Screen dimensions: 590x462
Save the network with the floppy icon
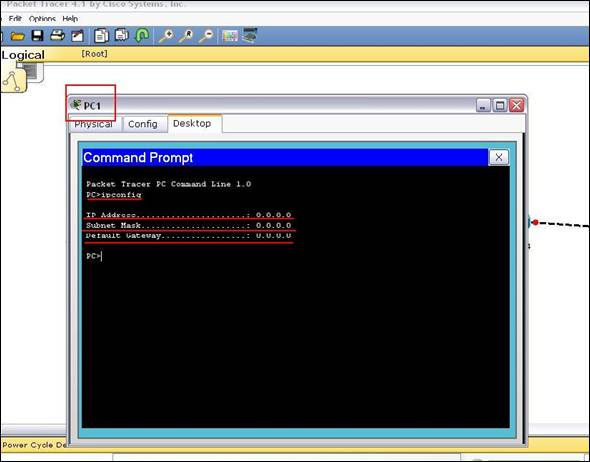(37, 36)
